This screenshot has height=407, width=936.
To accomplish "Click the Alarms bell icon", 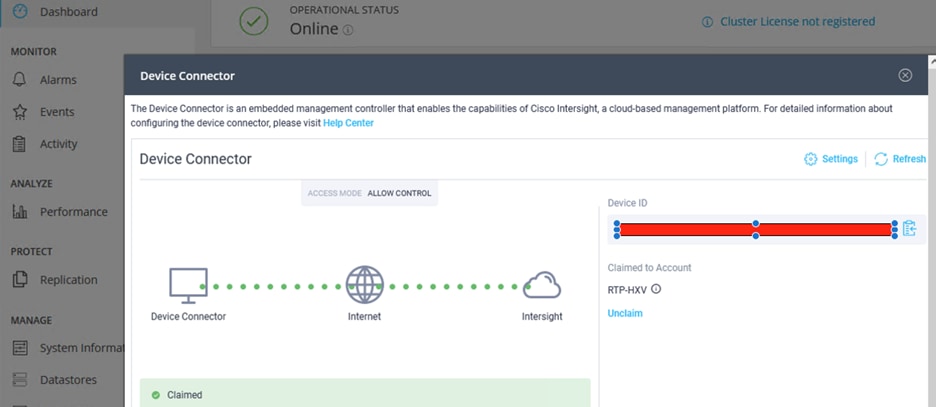I will click(x=20, y=79).
